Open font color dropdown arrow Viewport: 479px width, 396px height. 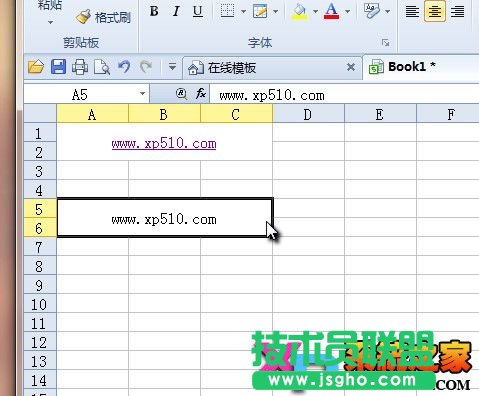[347, 12]
